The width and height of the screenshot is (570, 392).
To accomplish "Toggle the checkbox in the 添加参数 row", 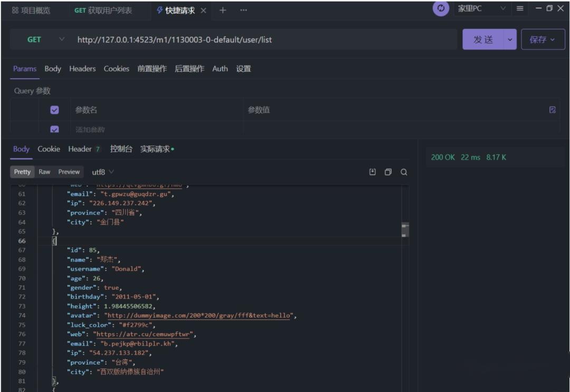I will 54,129.
